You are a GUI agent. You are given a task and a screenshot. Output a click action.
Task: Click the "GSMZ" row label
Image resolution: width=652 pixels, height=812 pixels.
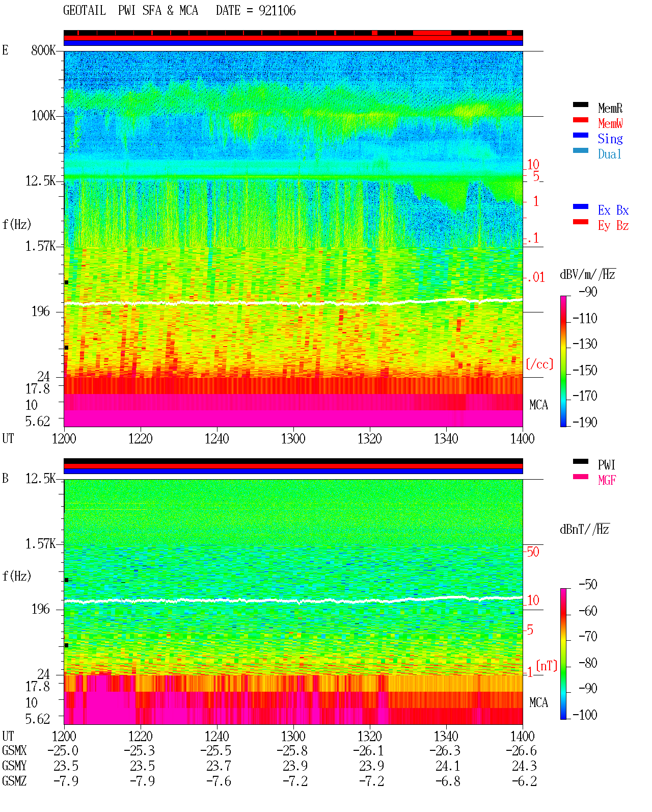point(14,781)
